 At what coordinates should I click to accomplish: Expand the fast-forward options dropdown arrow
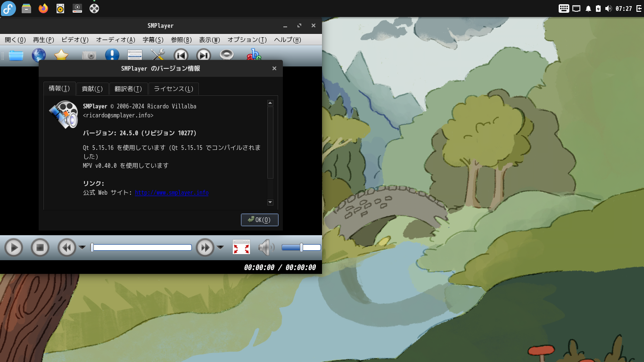point(220,247)
